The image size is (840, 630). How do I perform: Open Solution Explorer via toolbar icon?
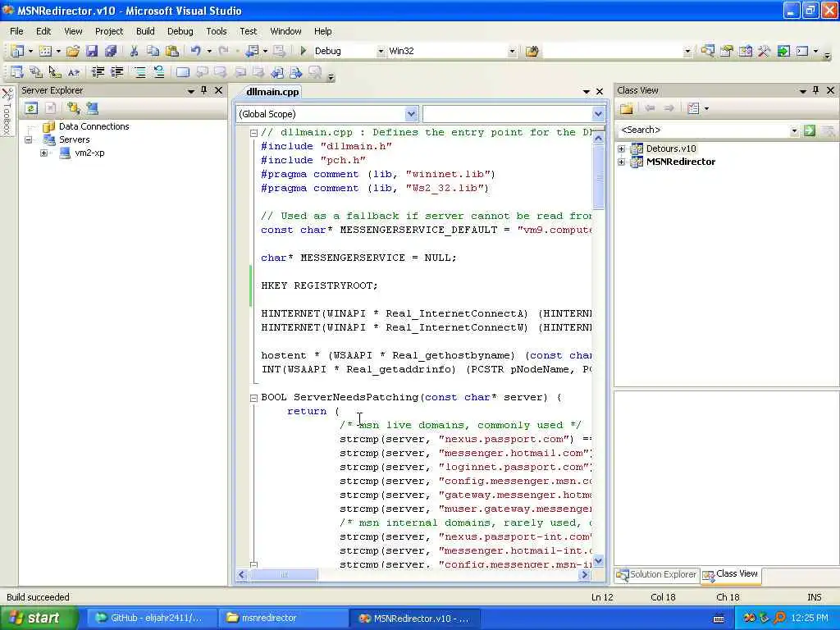pos(707,51)
